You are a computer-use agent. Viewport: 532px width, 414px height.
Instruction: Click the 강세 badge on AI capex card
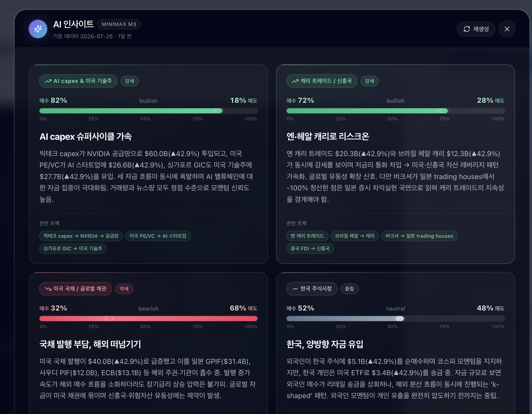tap(130, 81)
